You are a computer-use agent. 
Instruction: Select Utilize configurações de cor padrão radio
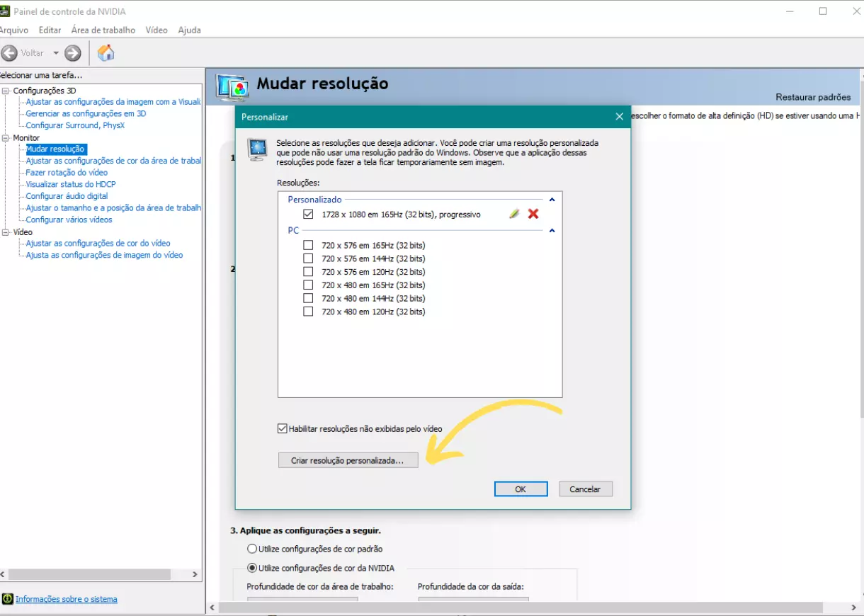pos(251,549)
